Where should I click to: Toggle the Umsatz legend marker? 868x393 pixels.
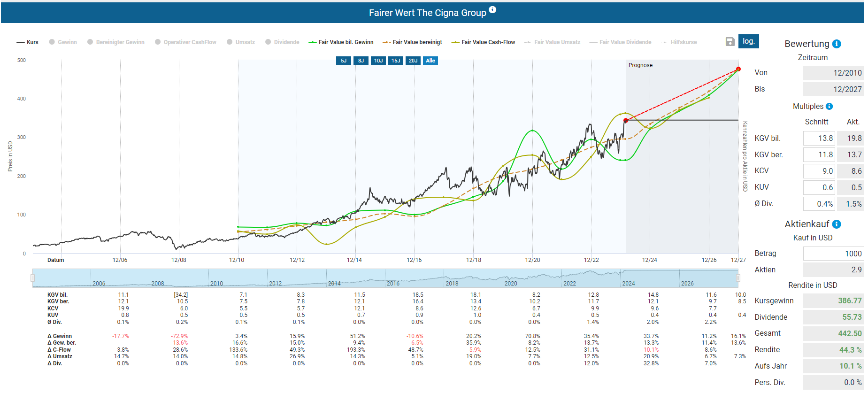[230, 42]
